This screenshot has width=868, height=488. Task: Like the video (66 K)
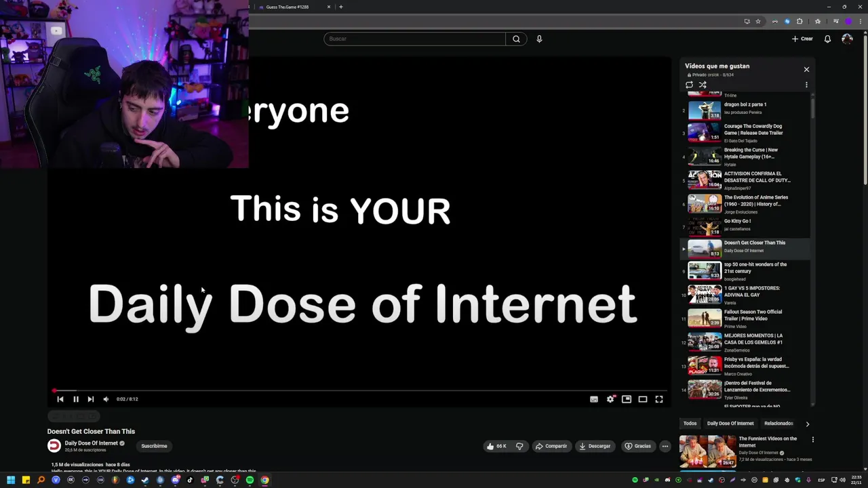pos(496,446)
